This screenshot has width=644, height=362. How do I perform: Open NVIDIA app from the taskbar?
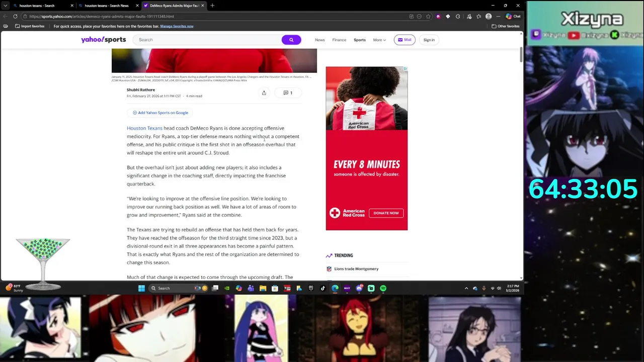click(x=226, y=288)
